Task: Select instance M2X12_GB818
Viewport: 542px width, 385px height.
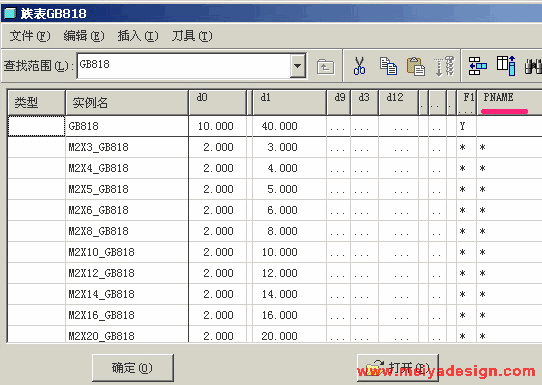Action: (101, 273)
